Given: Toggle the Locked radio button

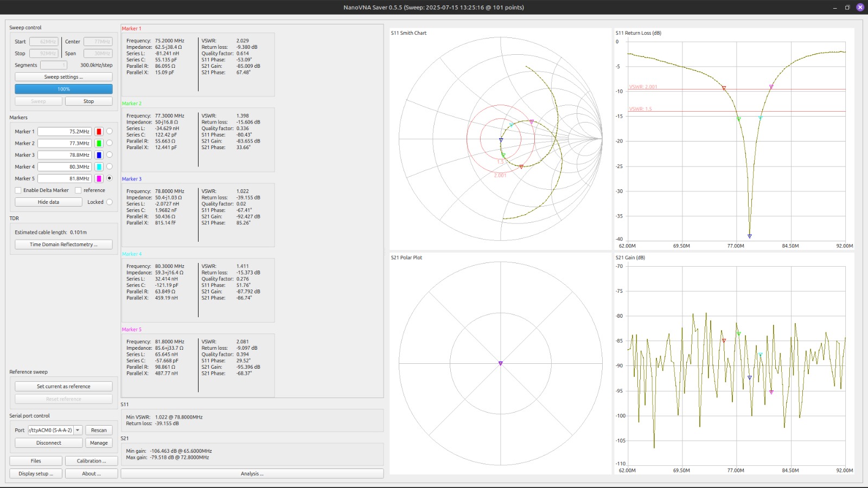Looking at the screenshot, I should [110, 202].
